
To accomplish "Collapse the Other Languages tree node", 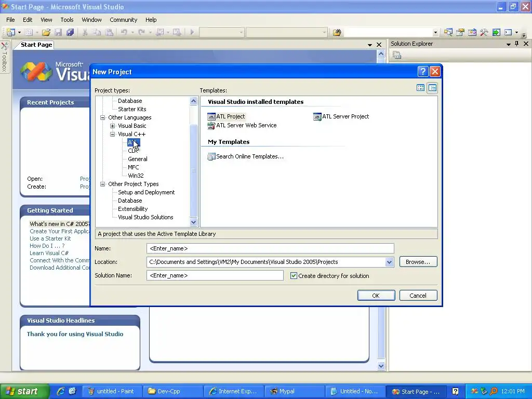I will (102, 117).
